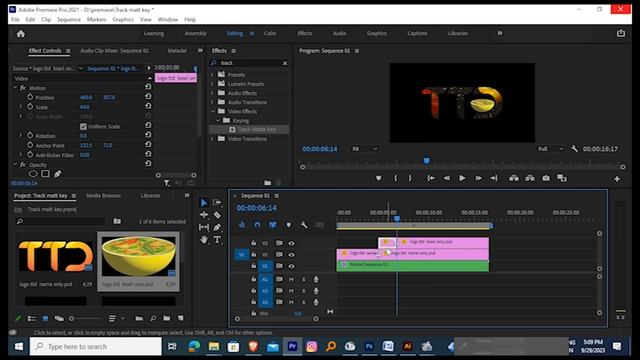The image size is (640, 360).
Task: Expand the Presets folder in Effects
Action: tap(212, 75)
